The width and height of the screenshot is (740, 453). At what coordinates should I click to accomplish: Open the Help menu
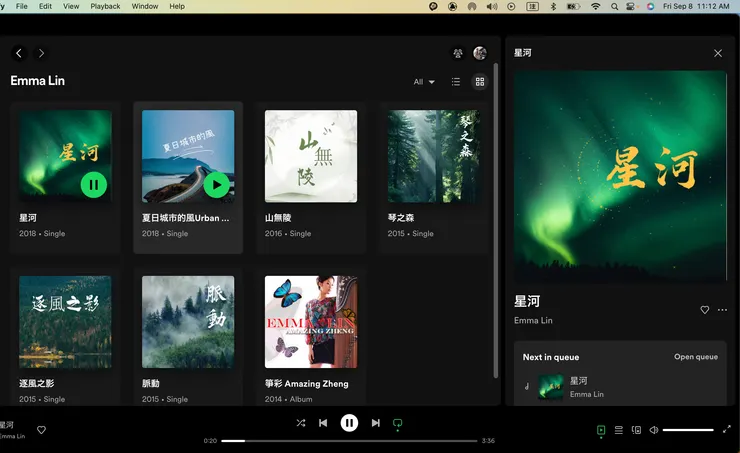[x=177, y=6]
